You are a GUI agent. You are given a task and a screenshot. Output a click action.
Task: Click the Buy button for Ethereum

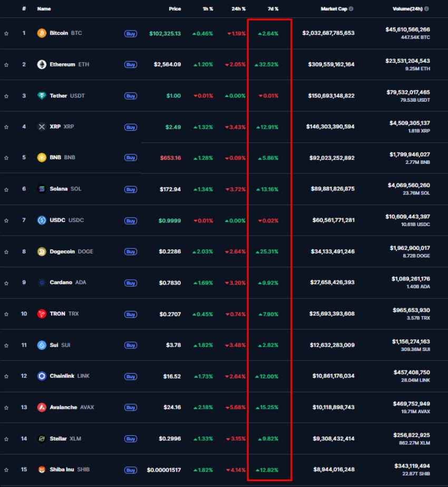click(x=130, y=64)
